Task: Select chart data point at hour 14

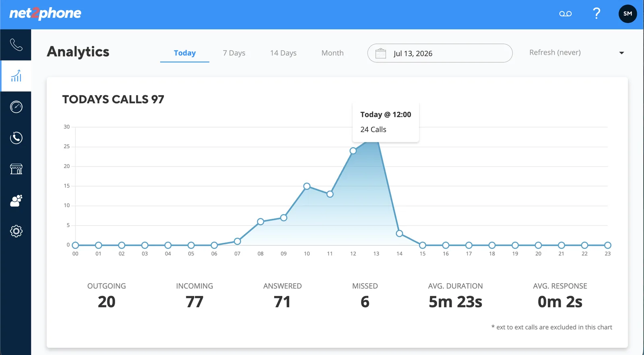Action: 399,233
